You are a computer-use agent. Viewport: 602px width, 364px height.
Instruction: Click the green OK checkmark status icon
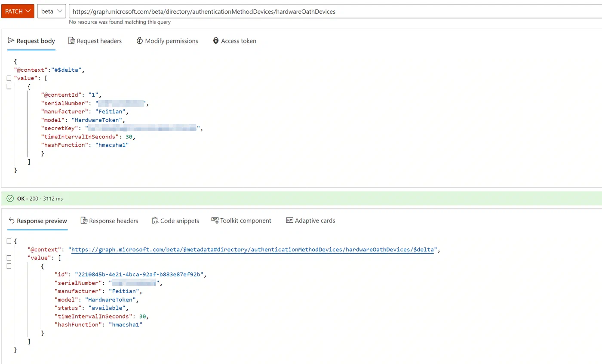(x=10, y=199)
